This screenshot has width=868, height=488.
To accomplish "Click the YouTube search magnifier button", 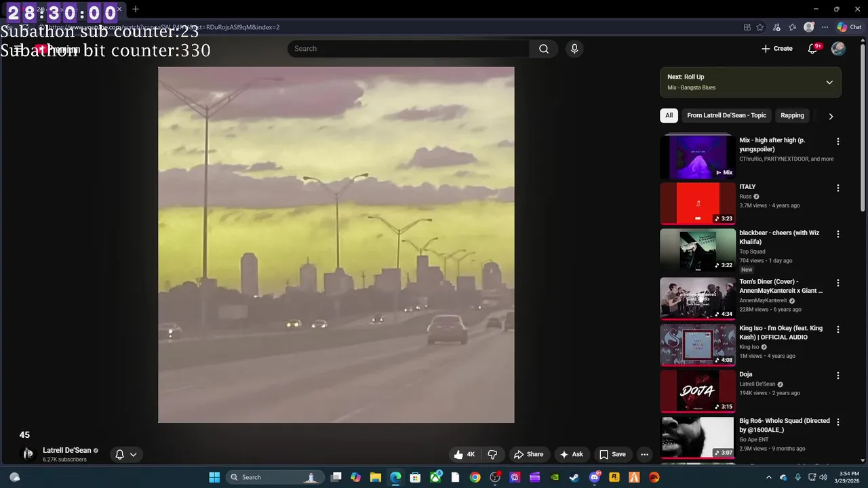I will pos(543,49).
